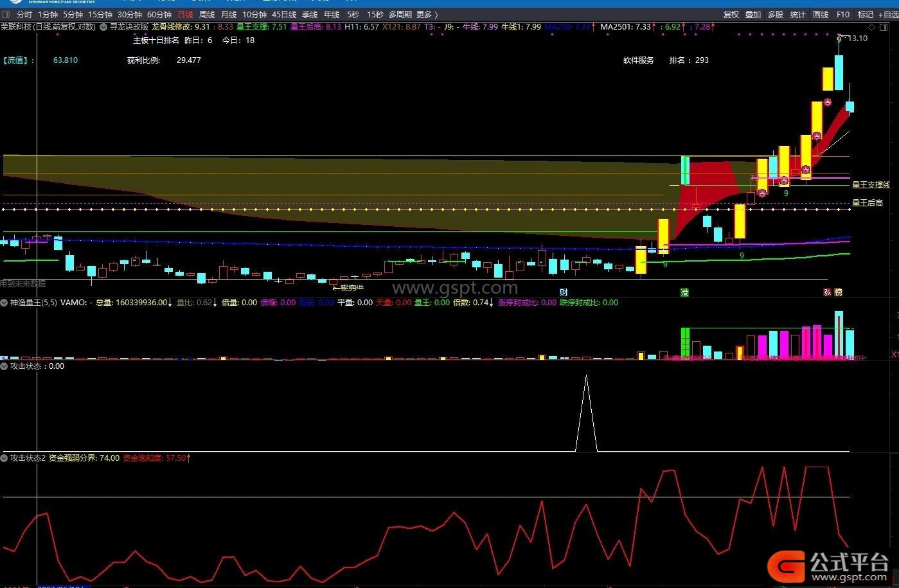
Task: Open the F10 company info page
Action: point(843,14)
